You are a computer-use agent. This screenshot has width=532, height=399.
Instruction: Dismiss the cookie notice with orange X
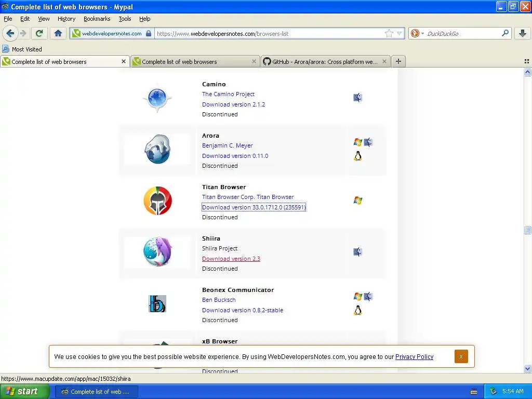pos(461,356)
